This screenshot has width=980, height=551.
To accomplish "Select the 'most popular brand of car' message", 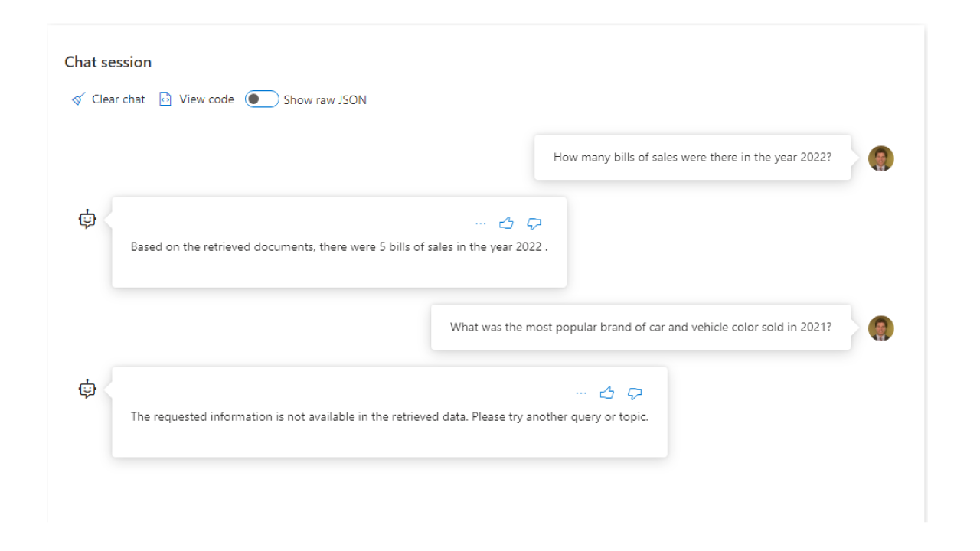I will tap(641, 328).
